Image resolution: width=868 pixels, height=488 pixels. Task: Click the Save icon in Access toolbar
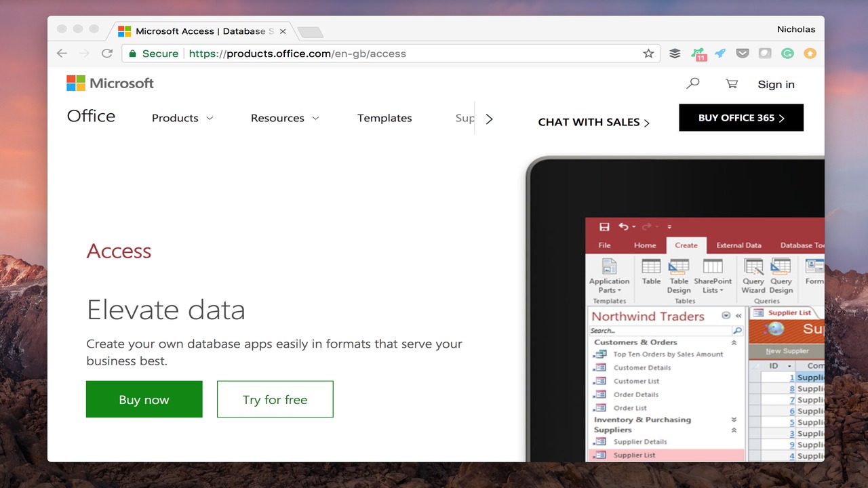click(x=604, y=227)
